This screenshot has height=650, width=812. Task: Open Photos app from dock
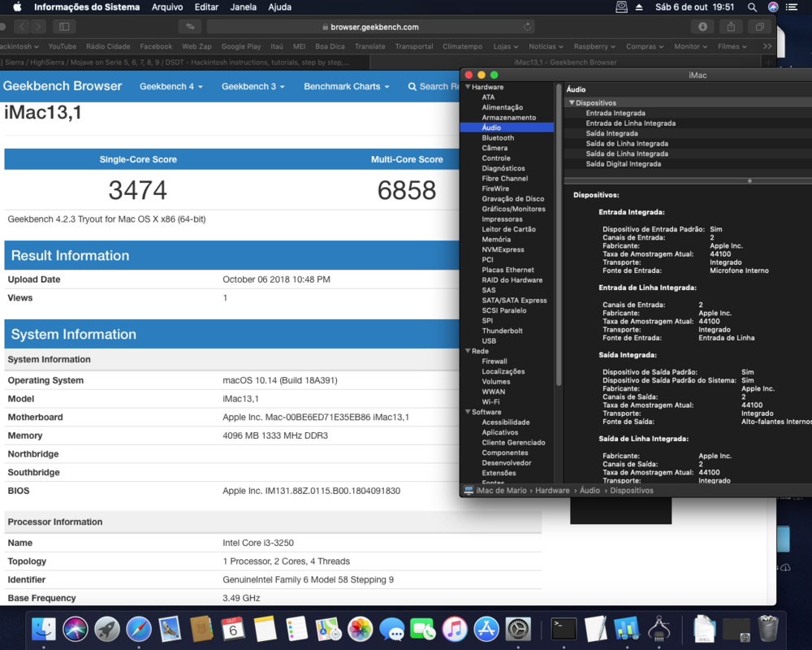coord(360,628)
